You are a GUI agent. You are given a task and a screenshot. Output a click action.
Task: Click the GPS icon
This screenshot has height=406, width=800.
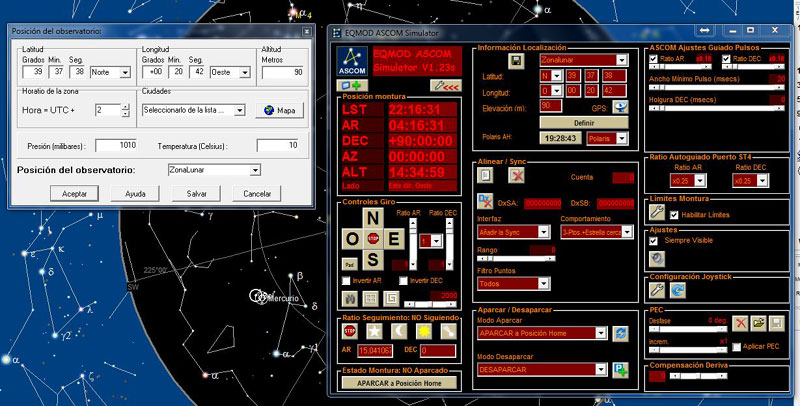point(620,105)
